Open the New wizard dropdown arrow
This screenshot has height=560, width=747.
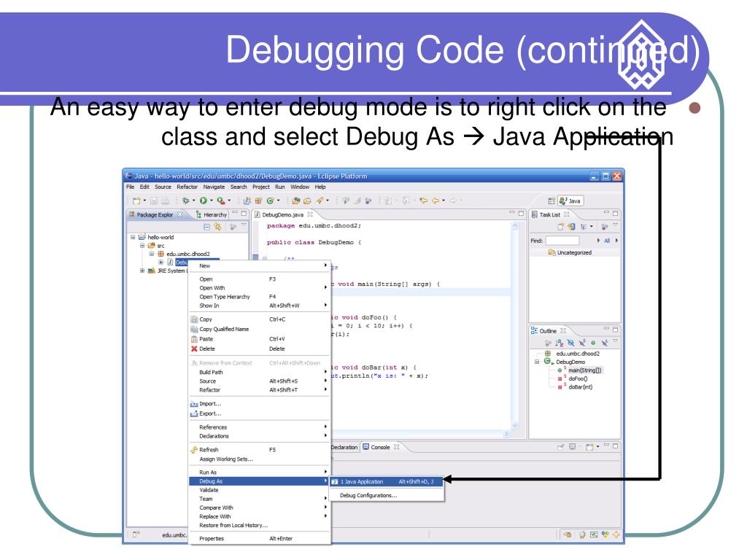(145, 201)
